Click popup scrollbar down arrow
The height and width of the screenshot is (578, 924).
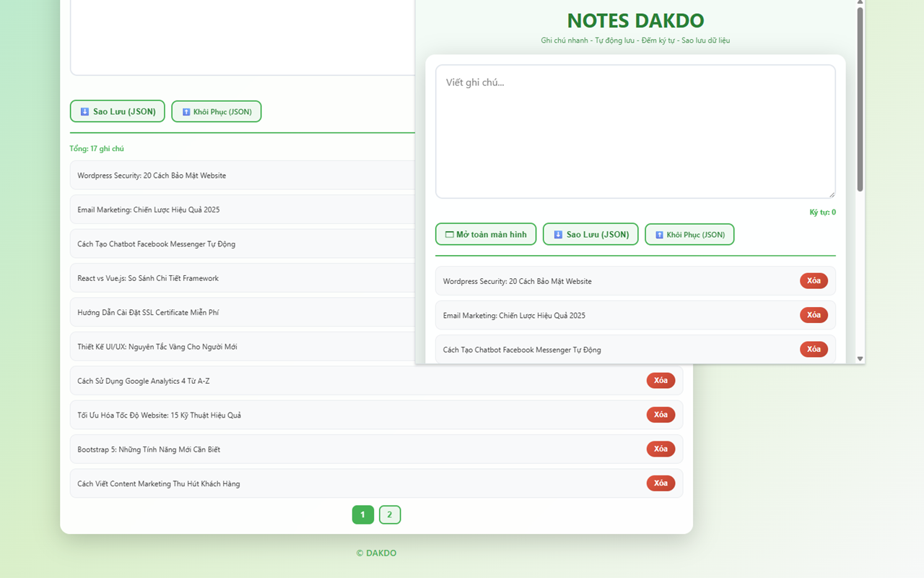[860, 358]
